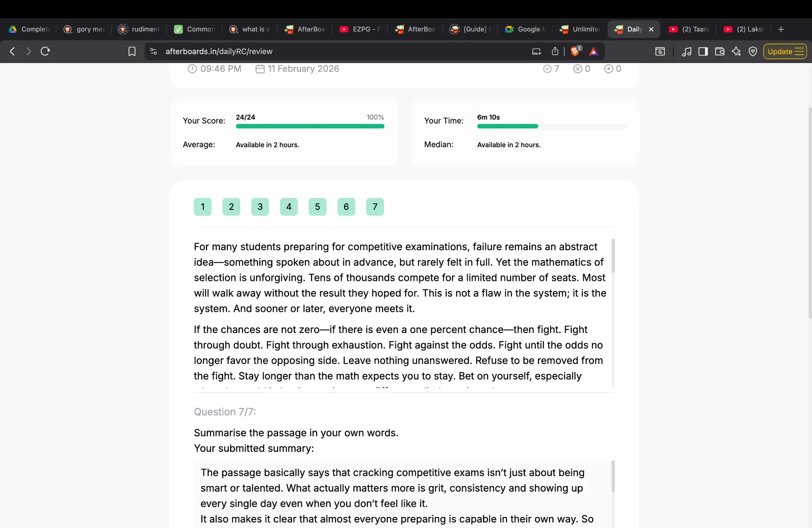The image size is (812, 528).
Task: Open the tab search icon in toolbar
Action: click(660, 52)
